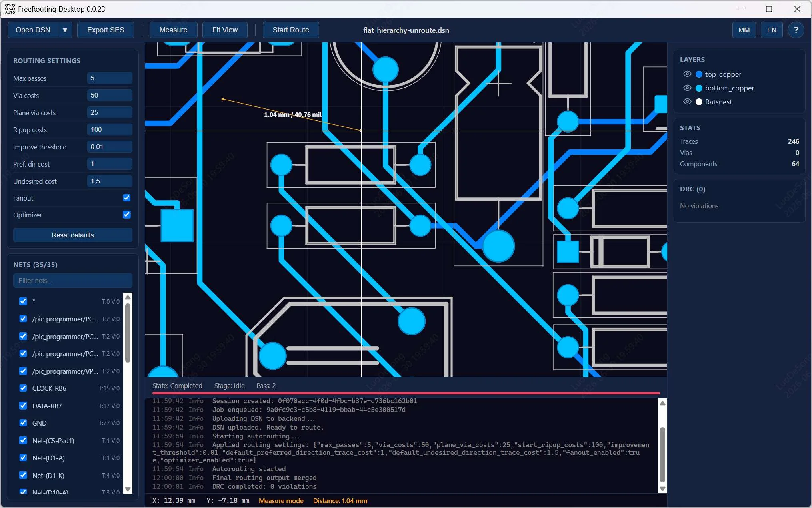Toggle bottom_copper layer visibility eye
The image size is (812, 508).
coord(687,88)
